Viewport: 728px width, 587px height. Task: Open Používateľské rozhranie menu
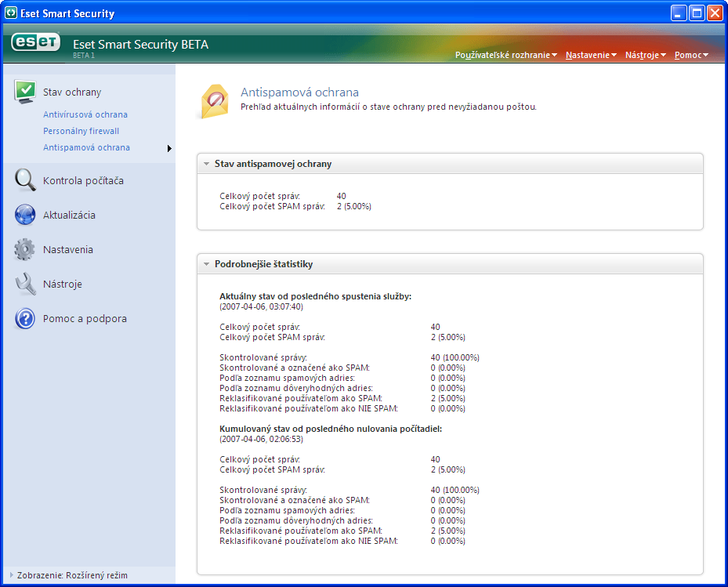click(505, 55)
